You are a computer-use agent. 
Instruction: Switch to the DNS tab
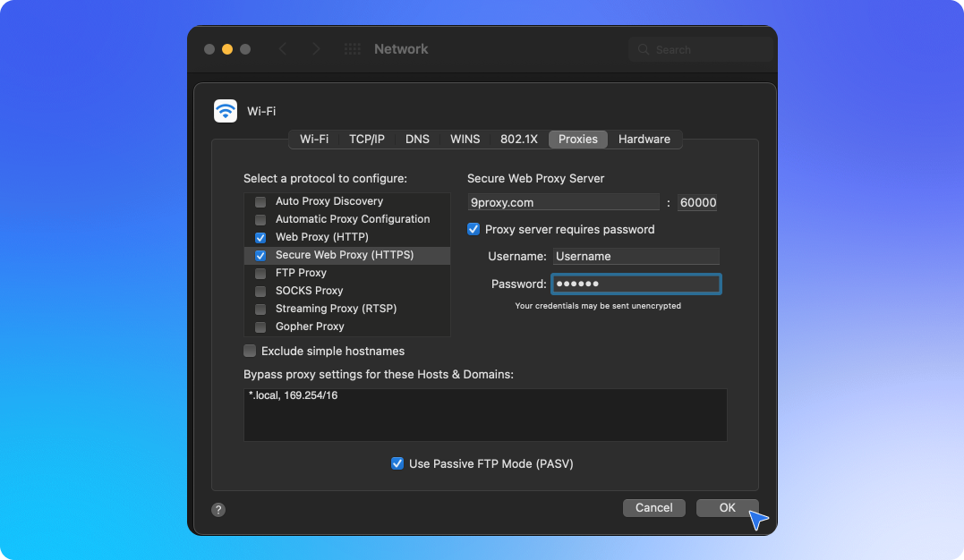point(417,140)
